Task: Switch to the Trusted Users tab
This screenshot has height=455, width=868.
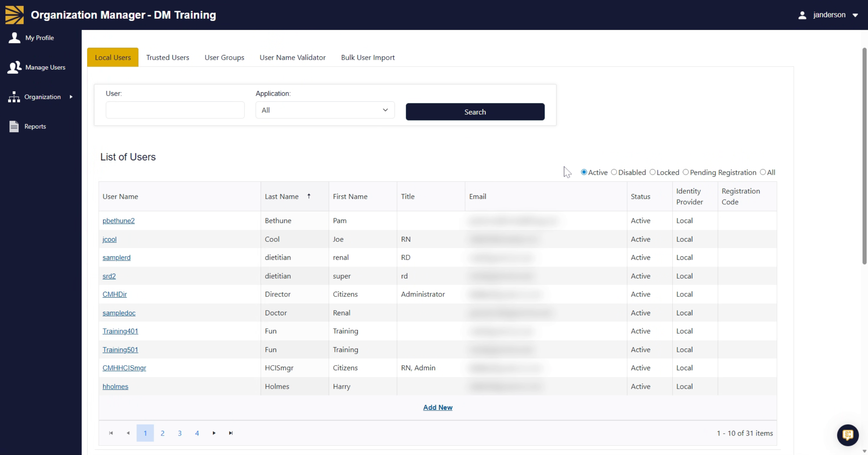Action: (167, 58)
